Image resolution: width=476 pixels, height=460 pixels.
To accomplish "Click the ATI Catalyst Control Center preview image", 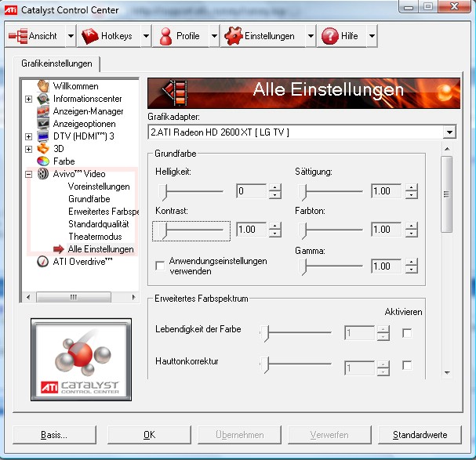I will tap(81, 360).
